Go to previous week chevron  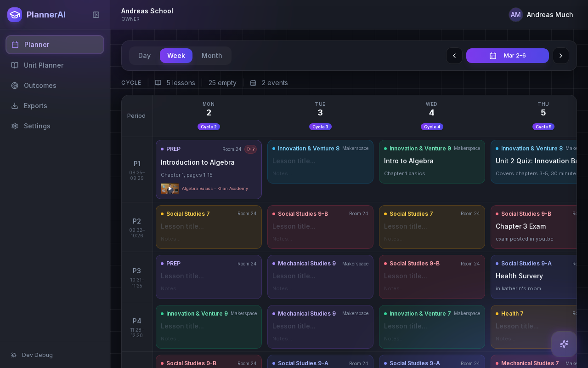pyautogui.click(x=454, y=56)
